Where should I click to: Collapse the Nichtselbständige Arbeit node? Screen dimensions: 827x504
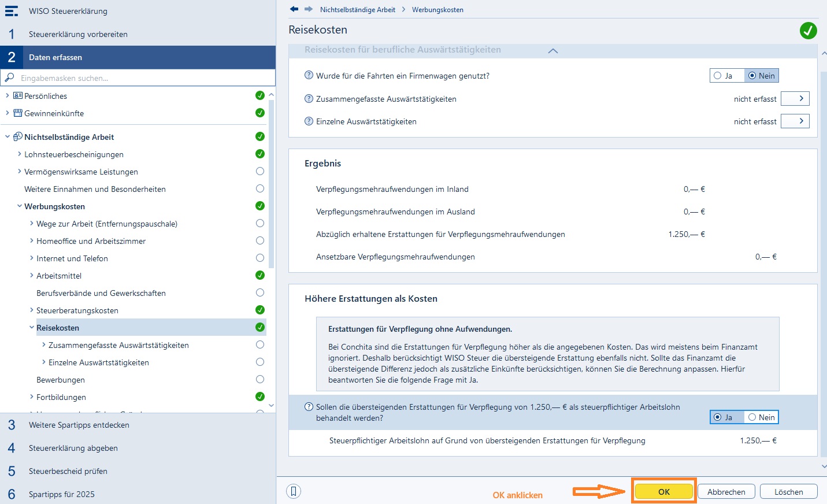click(x=8, y=136)
